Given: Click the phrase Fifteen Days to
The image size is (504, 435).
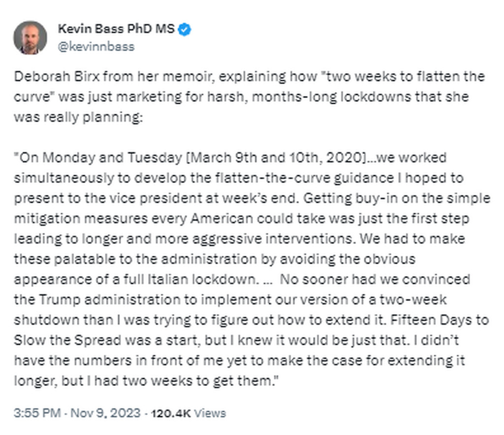Looking at the screenshot, I should click(x=440, y=320).
